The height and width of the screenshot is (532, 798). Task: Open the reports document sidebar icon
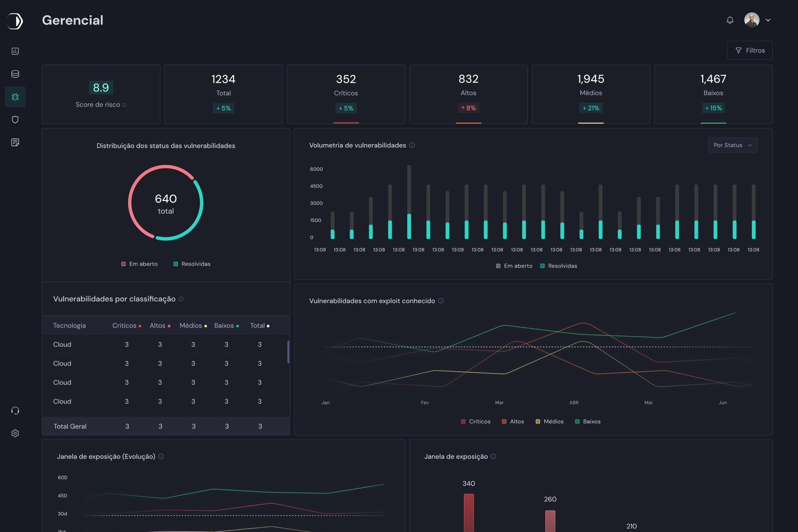pos(15,142)
